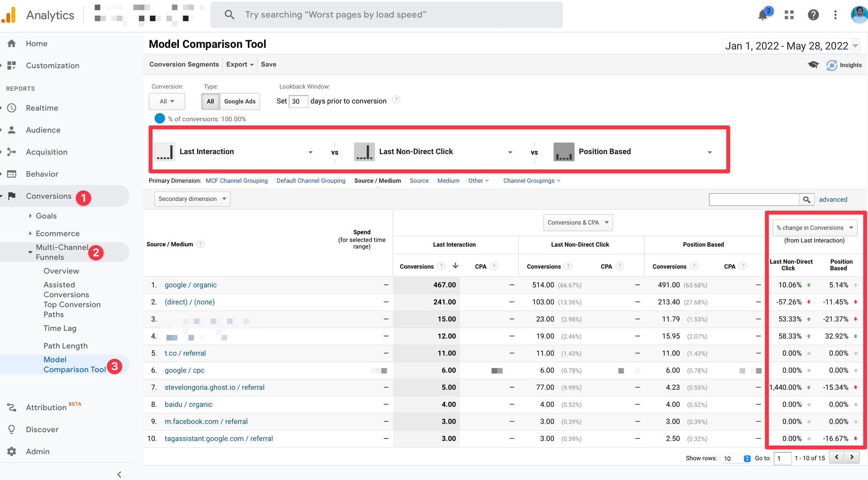868x480 pixels.
Task: Click the table search input field
Action: pos(754,199)
